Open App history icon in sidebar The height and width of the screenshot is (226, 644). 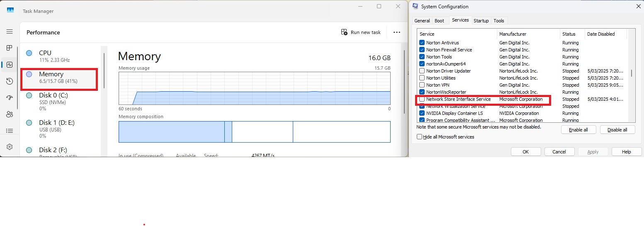click(10, 81)
